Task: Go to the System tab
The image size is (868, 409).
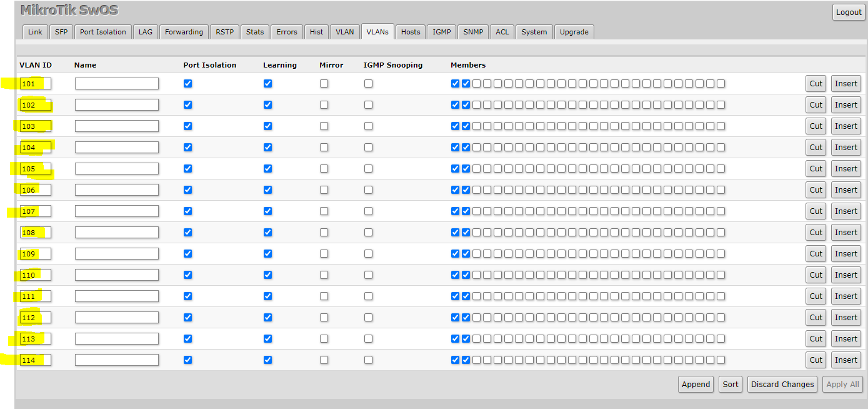Action: [x=534, y=32]
